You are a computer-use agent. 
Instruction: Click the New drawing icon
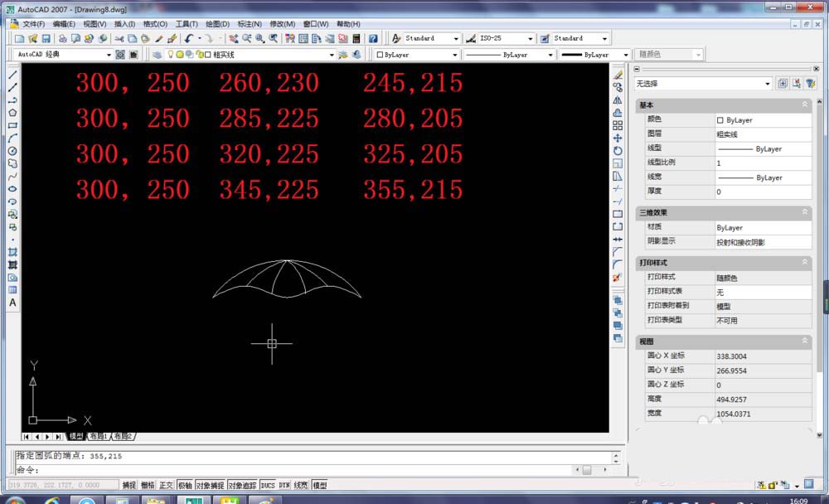point(20,39)
